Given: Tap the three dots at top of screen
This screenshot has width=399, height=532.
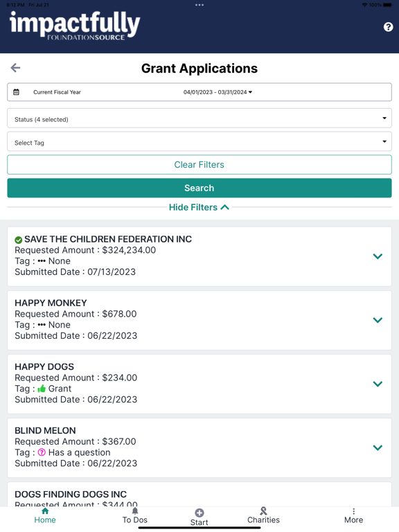Looking at the screenshot, I should (199, 5).
